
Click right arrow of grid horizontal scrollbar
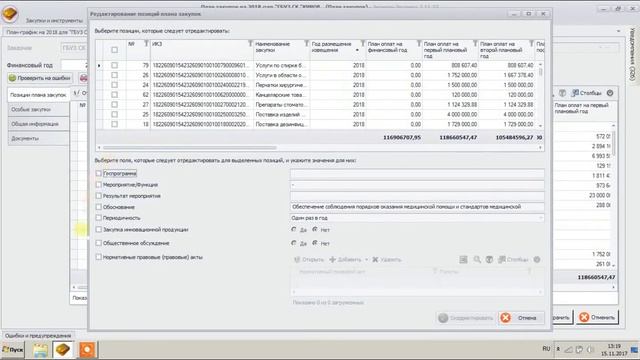click(540, 148)
